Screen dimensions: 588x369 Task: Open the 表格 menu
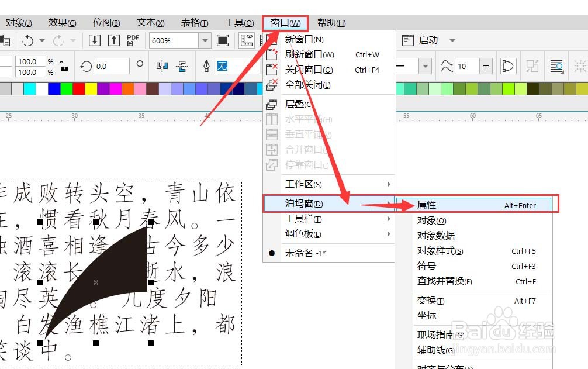[195, 23]
